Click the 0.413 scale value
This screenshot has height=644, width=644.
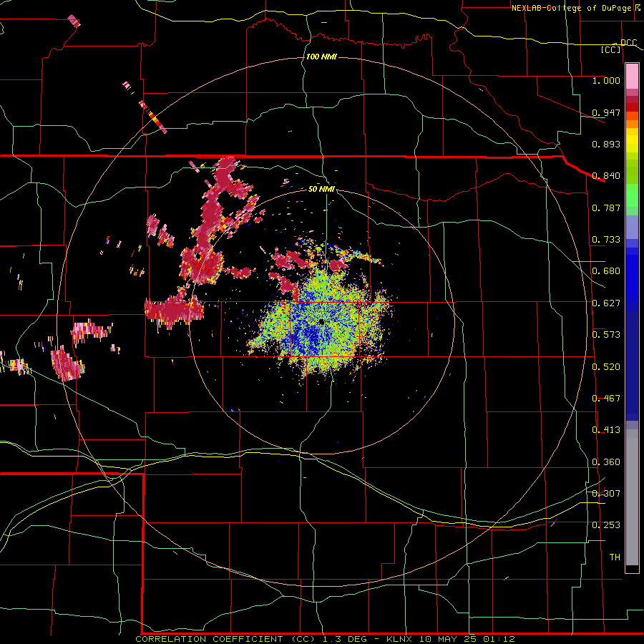pyautogui.click(x=606, y=430)
